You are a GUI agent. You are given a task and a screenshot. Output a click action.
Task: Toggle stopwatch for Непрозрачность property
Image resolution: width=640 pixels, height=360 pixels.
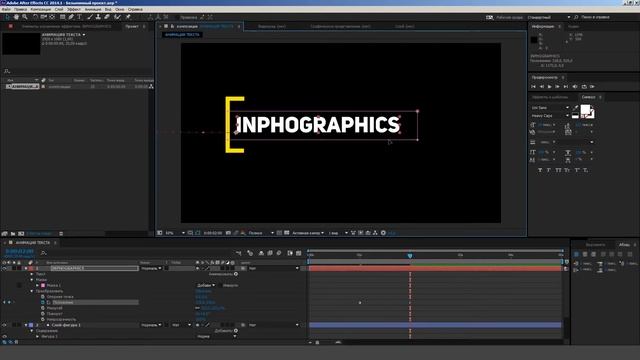coord(43,320)
